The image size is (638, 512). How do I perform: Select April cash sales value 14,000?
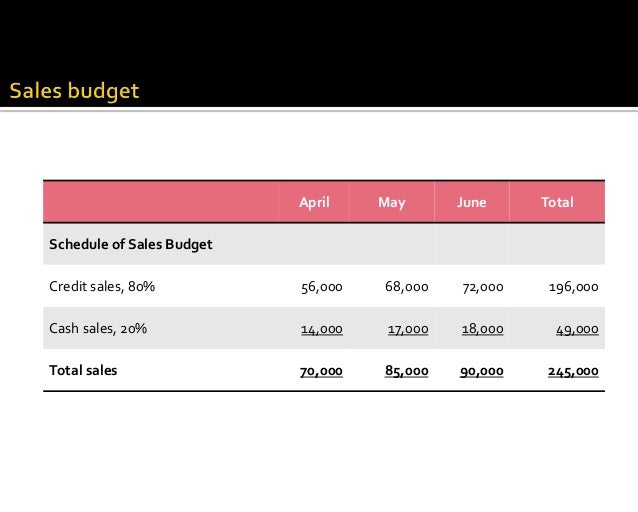pyautogui.click(x=321, y=329)
